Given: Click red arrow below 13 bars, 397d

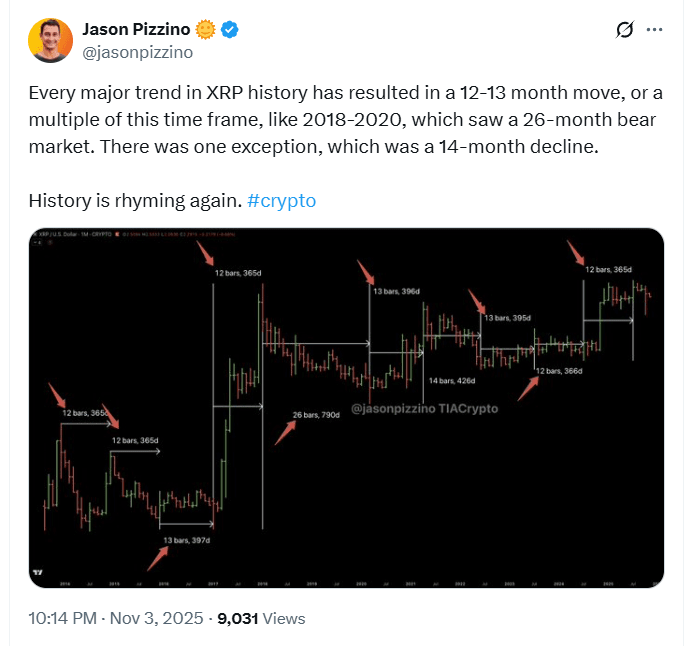Looking at the screenshot, I should point(157,558).
